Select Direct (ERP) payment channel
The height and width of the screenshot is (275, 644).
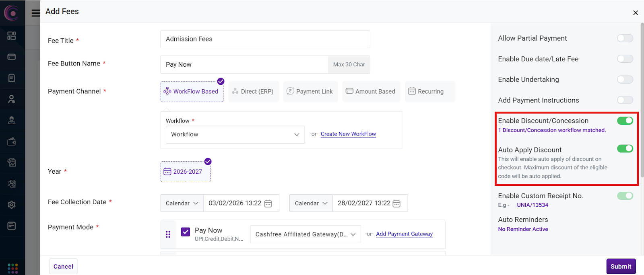(253, 92)
